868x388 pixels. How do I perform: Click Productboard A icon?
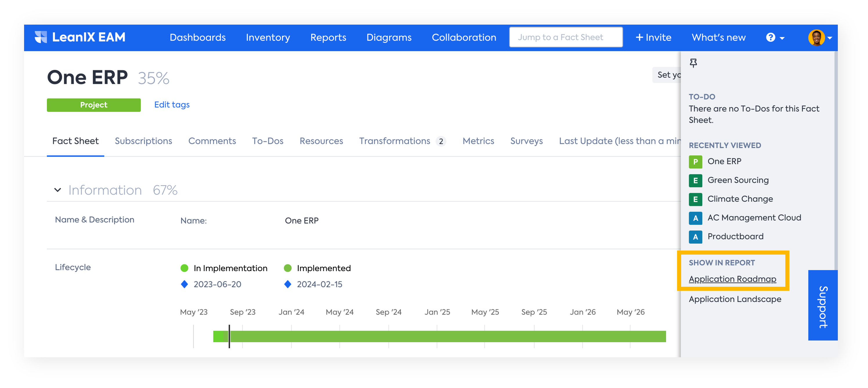coord(695,237)
